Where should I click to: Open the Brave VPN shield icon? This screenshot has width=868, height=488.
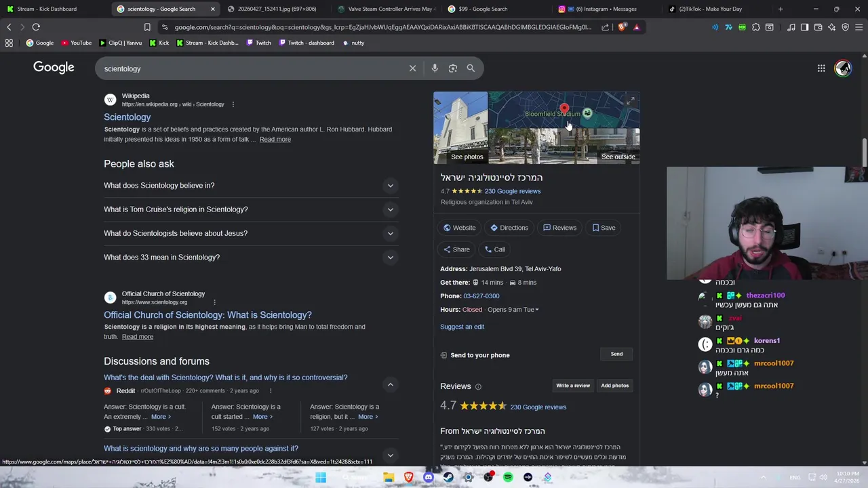pos(845,27)
